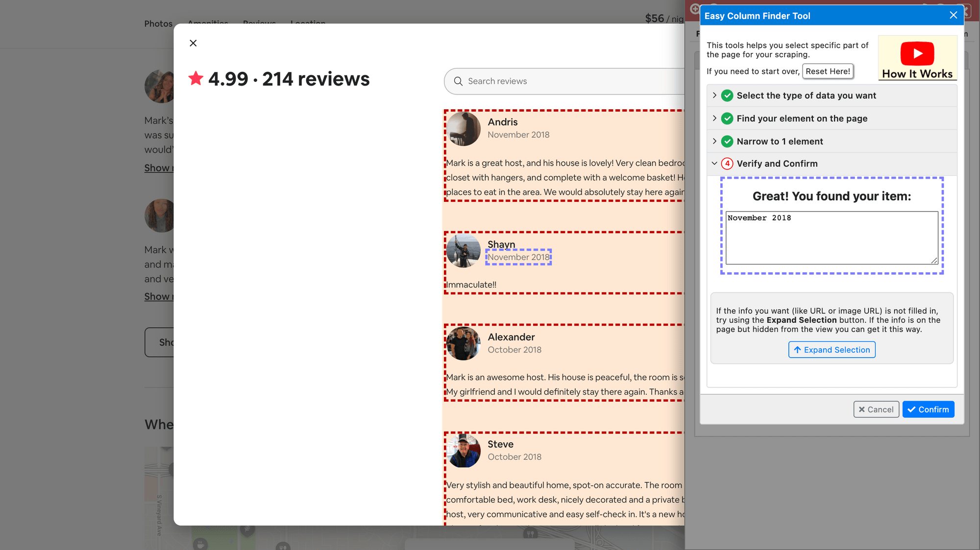Click the highlighted 'November 2018' under Shayn
This screenshot has width=980, height=550.
point(518,257)
